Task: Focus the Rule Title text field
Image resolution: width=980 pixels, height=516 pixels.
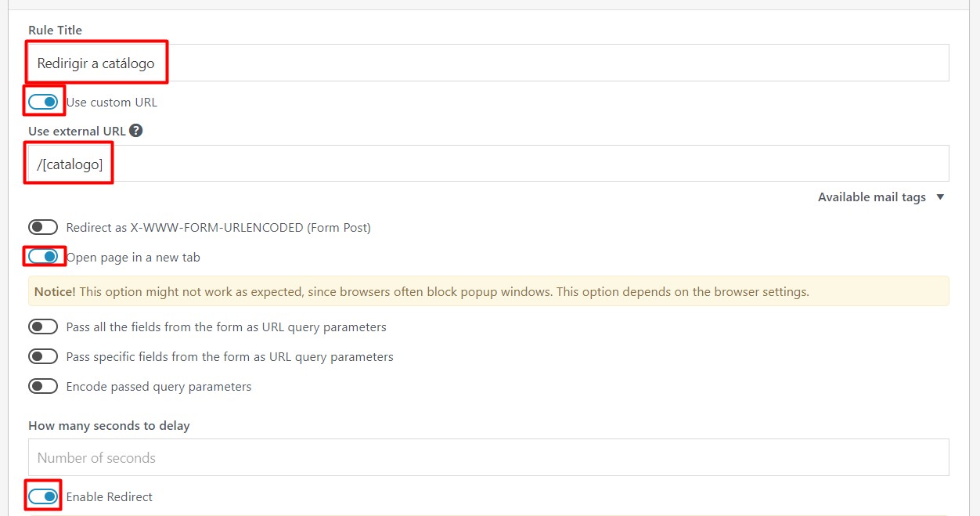Action: pos(548,63)
